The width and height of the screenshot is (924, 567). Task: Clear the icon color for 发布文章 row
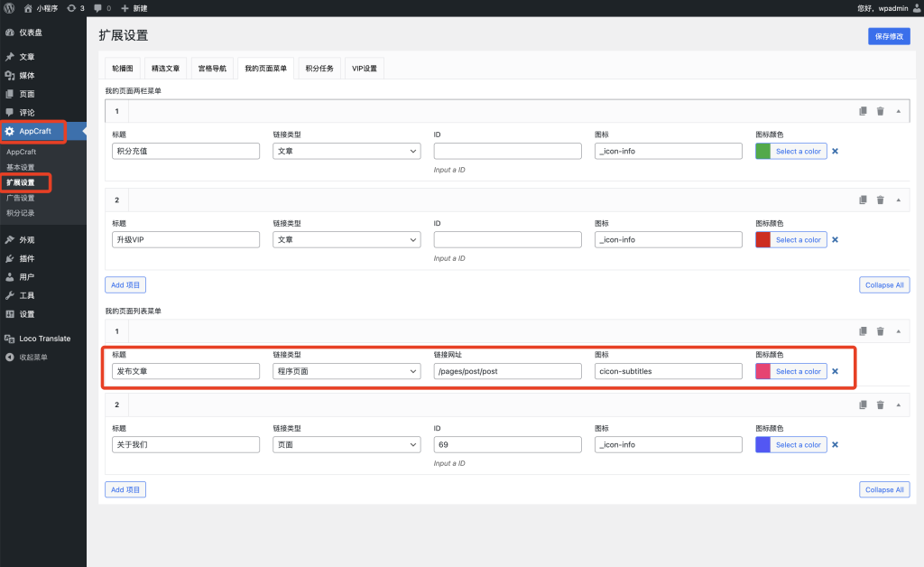(835, 371)
